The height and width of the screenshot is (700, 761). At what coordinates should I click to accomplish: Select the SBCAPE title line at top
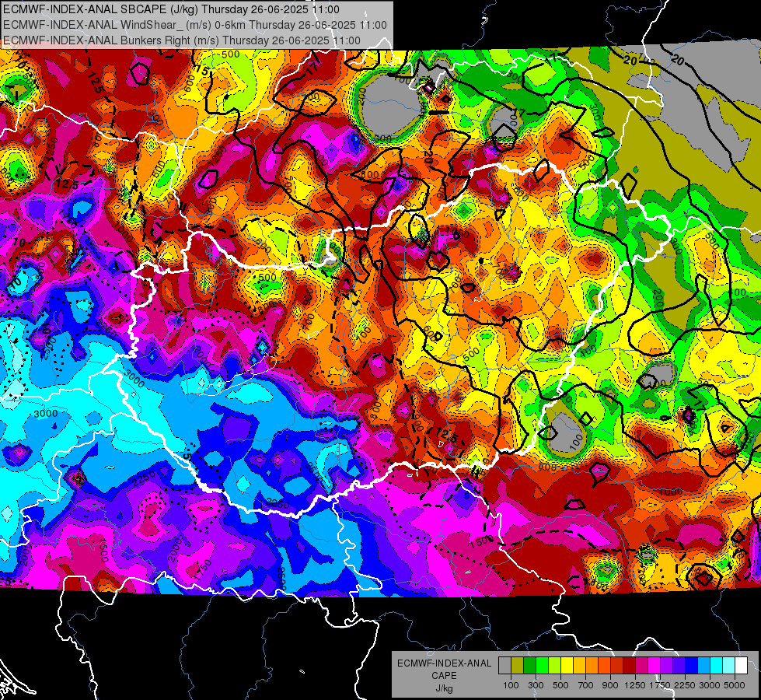(171, 9)
